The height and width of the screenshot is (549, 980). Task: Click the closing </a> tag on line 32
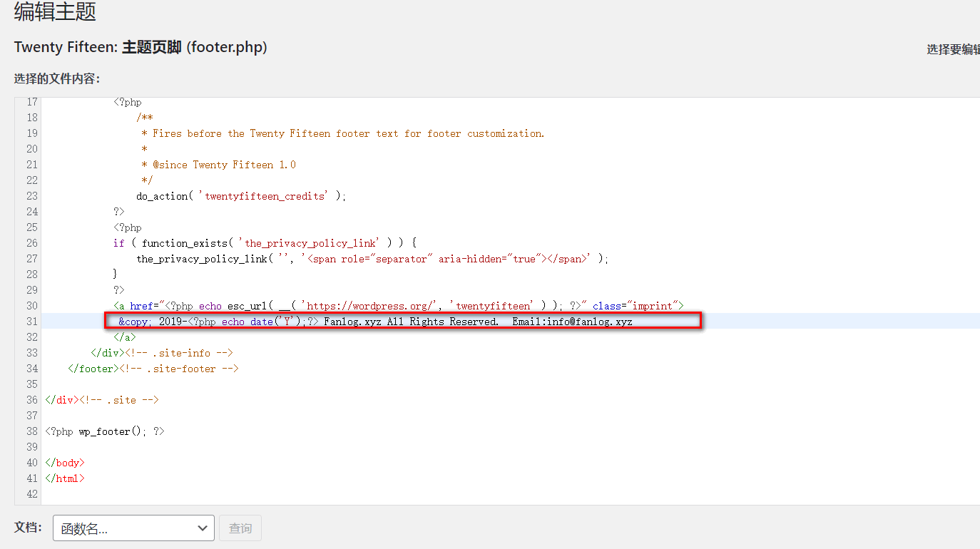[125, 337]
